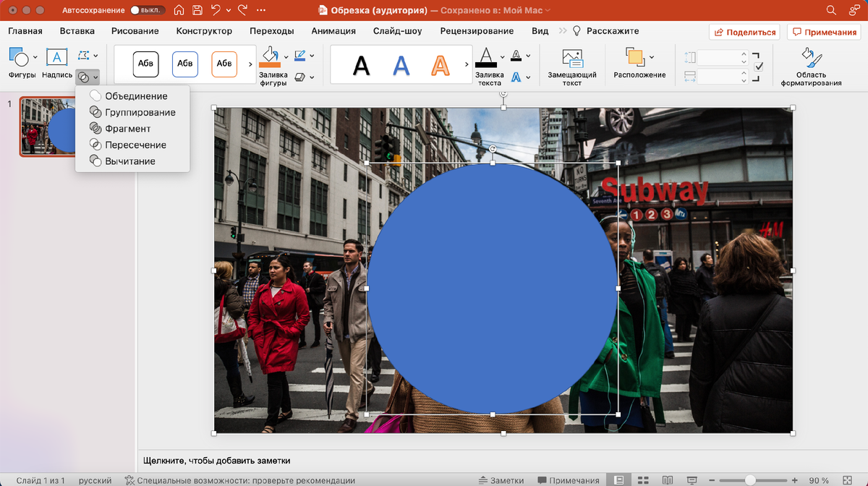Image resolution: width=868 pixels, height=486 pixels.
Task: Toggle the lock aspect ratio checkbox
Action: pyautogui.click(x=759, y=67)
